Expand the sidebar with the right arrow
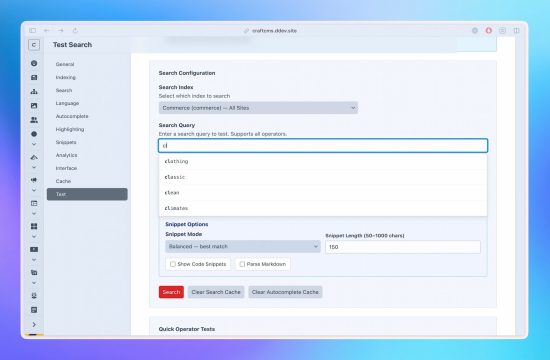Viewport: 550px width, 360px height. click(34, 325)
